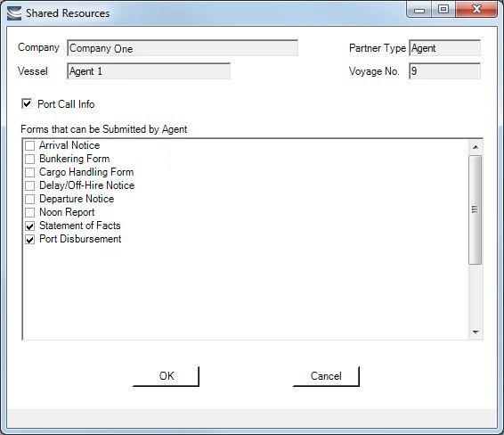Disable the Port Disbursement checkbox

(x=30, y=240)
